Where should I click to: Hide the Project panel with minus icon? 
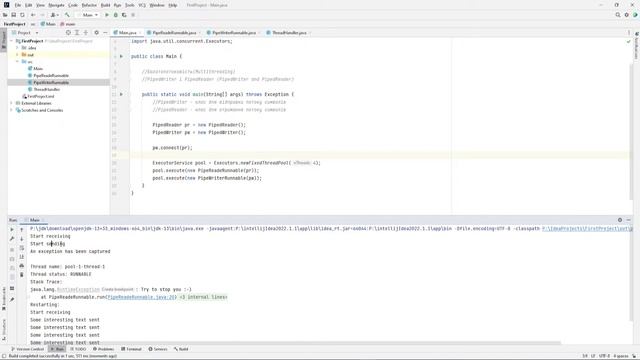[x=105, y=33]
